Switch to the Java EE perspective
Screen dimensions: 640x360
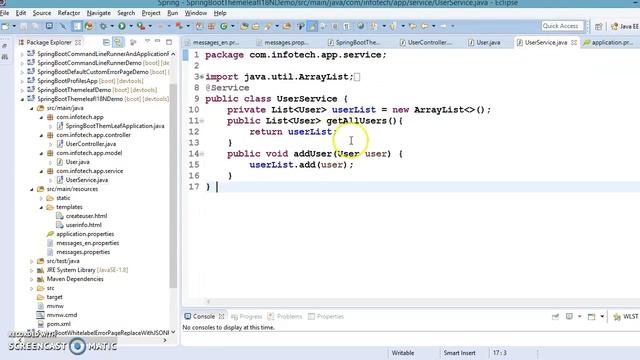(x=625, y=26)
